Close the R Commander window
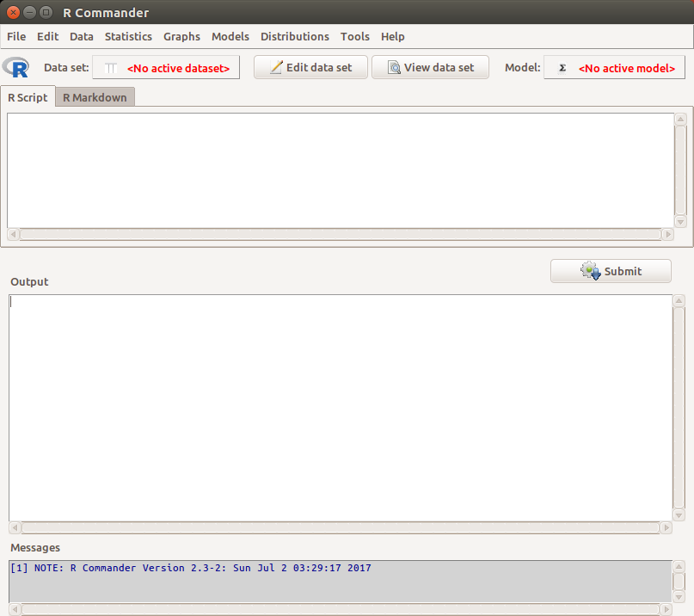The height and width of the screenshot is (616, 694). point(13,12)
